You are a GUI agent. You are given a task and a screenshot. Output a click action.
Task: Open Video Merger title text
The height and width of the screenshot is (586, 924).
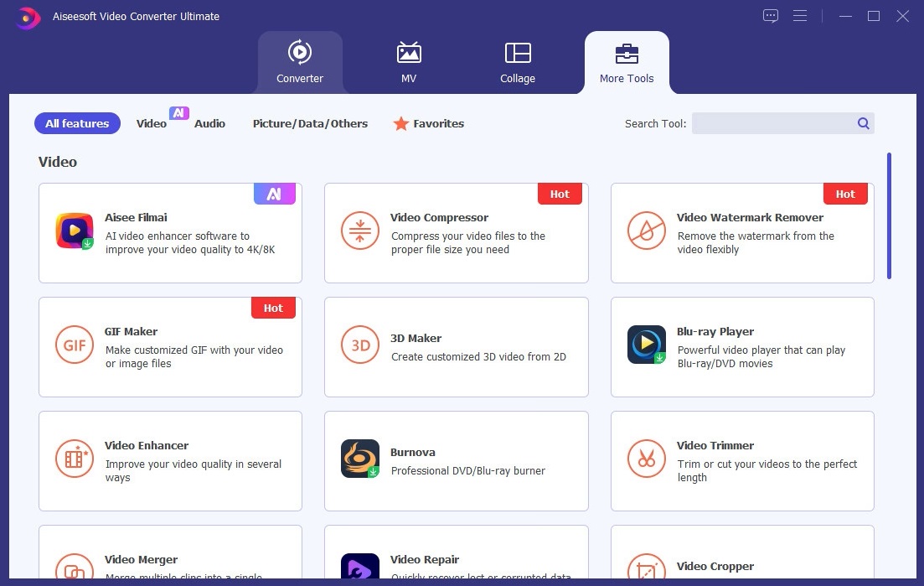coord(141,559)
